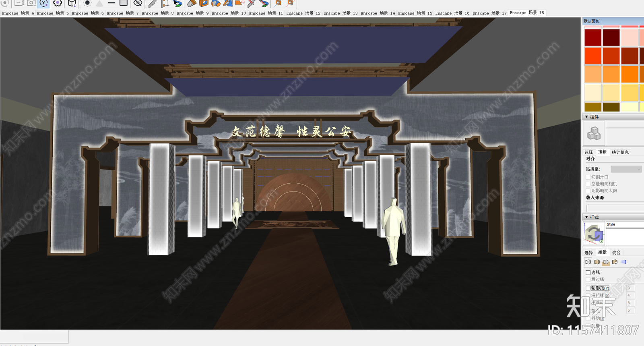
Task: Click the style refresh thumbnail
Action: pyautogui.click(x=594, y=234)
